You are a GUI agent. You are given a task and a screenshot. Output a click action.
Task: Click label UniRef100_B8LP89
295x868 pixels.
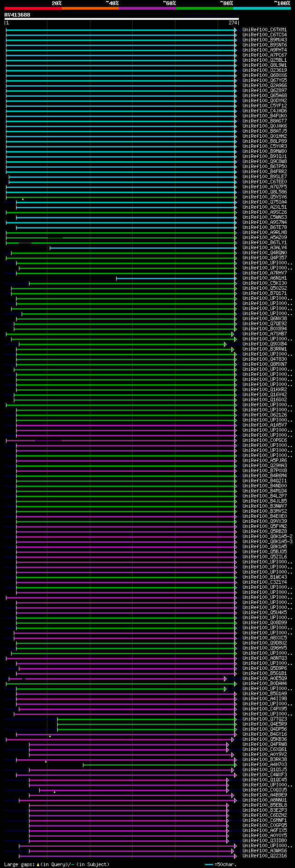tap(265, 141)
